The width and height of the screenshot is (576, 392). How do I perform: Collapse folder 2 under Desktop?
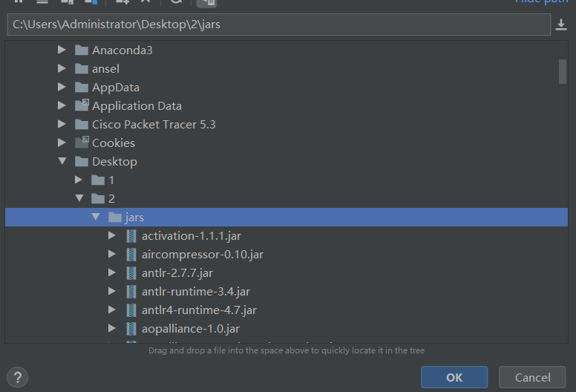[x=79, y=198]
